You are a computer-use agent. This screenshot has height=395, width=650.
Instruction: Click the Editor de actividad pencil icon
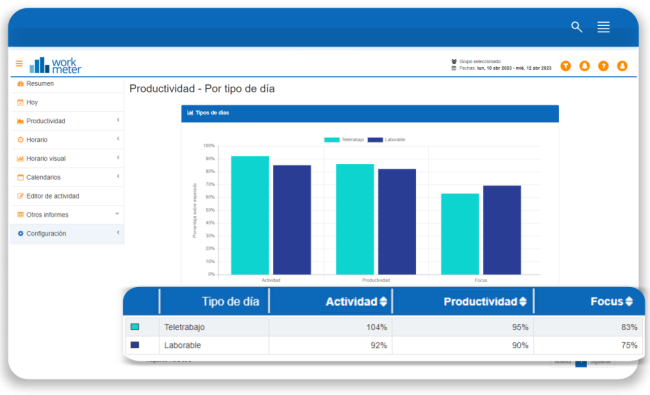[20, 196]
